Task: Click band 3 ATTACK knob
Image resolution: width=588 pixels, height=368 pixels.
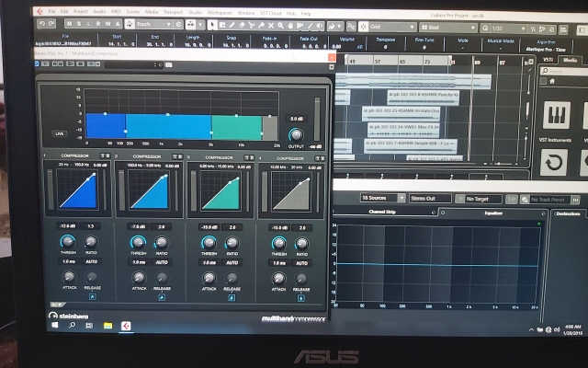Action: pyautogui.click(x=209, y=279)
